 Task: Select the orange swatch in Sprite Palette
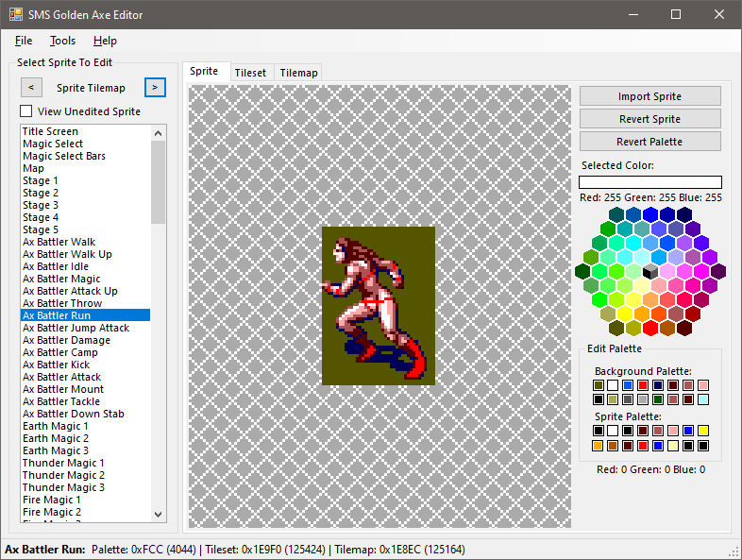(598, 446)
